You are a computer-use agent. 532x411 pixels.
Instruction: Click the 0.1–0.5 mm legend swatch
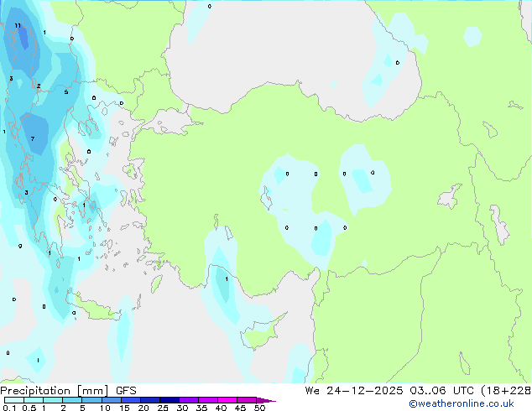(x=14, y=400)
